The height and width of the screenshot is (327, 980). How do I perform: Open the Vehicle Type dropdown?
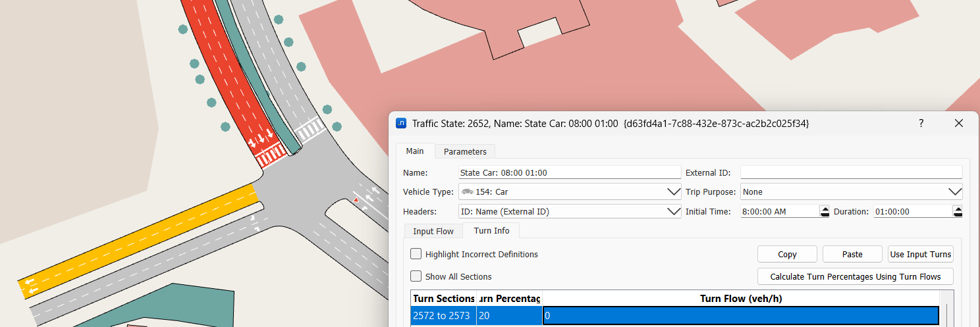[673, 192]
